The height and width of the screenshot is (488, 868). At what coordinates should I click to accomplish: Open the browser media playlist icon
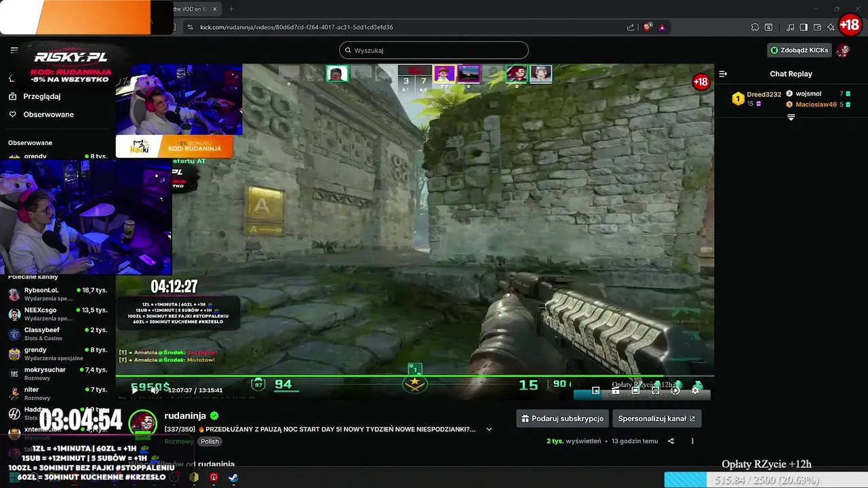790,27
